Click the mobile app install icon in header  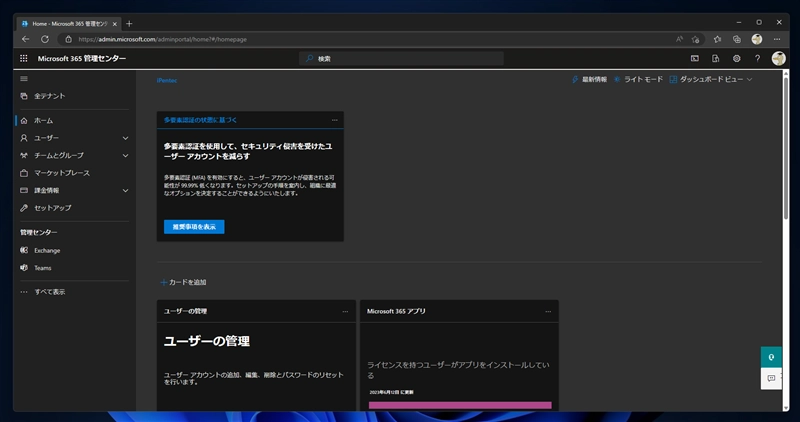pos(716,59)
